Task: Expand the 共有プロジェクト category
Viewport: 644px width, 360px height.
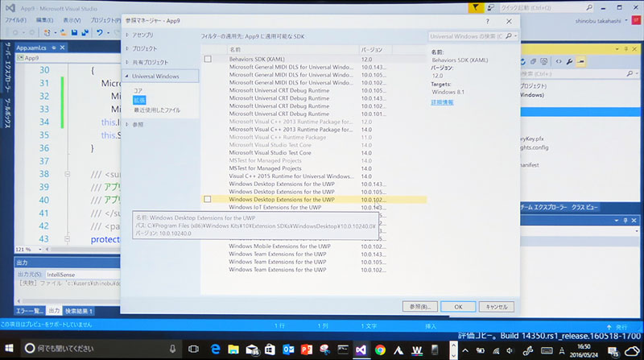Action: pyautogui.click(x=127, y=62)
